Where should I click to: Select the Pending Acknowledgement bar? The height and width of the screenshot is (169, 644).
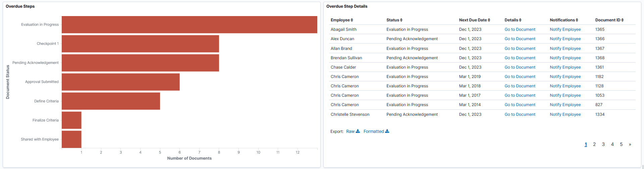point(140,63)
